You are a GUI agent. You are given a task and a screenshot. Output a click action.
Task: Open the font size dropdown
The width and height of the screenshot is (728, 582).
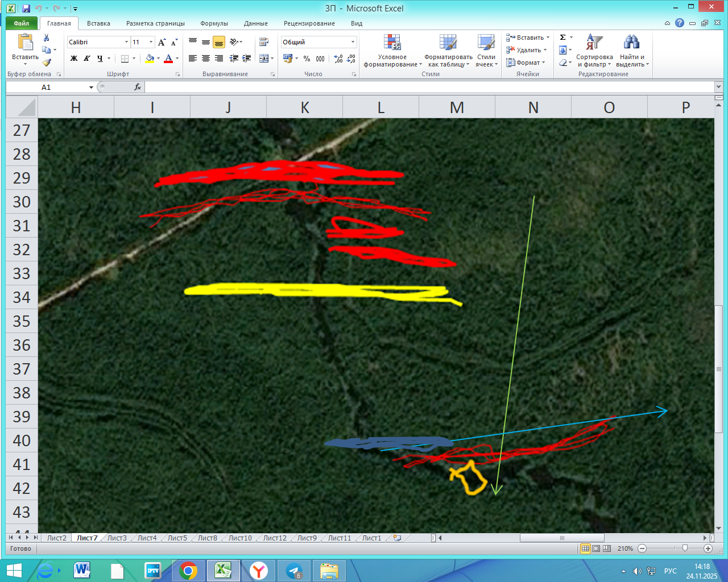coord(151,42)
